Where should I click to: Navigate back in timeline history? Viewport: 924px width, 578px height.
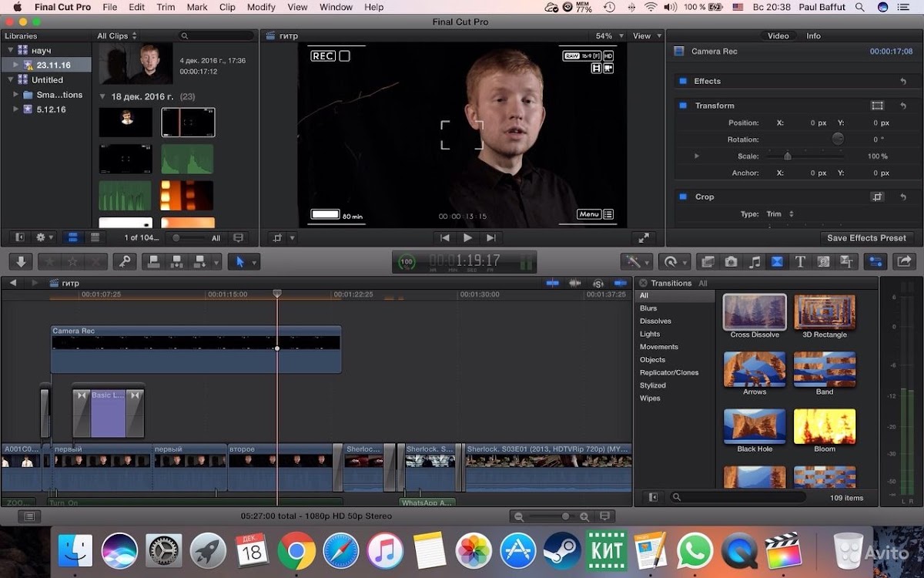13,283
